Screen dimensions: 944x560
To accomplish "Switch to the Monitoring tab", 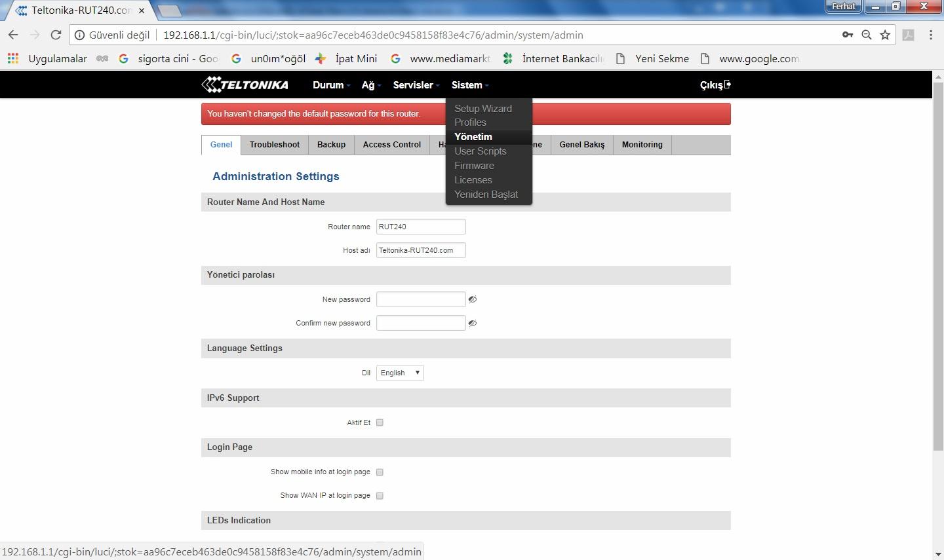I will click(642, 145).
